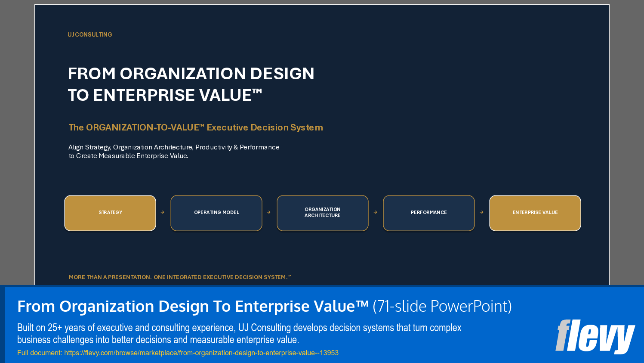Screen dimensions: 644x363
Task: Select the OPERATING MODEL box
Action: (216, 213)
